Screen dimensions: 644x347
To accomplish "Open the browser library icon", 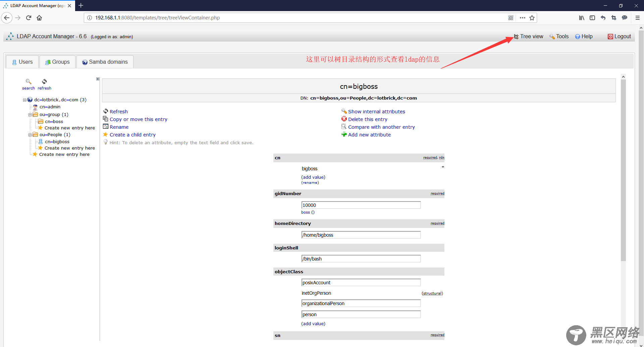I will (582, 18).
